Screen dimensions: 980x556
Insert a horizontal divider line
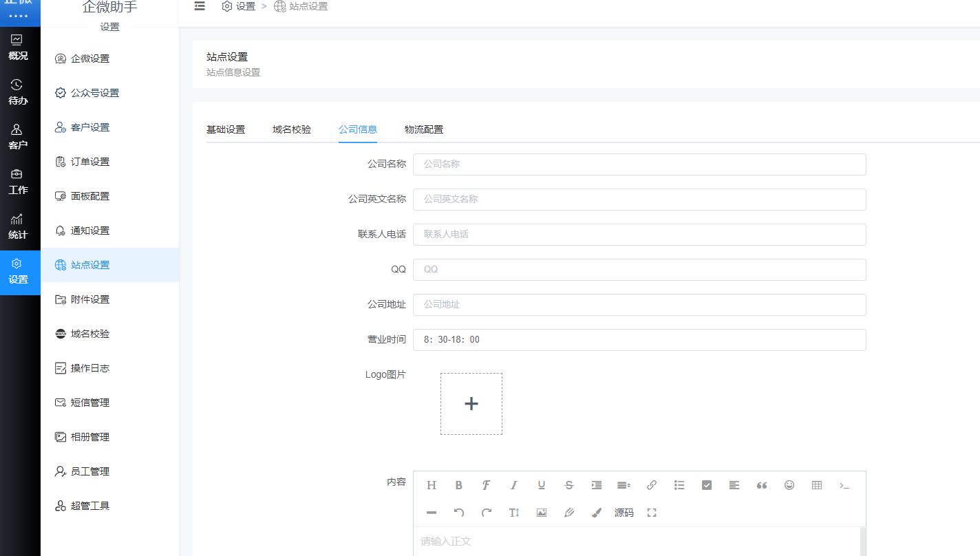432,513
